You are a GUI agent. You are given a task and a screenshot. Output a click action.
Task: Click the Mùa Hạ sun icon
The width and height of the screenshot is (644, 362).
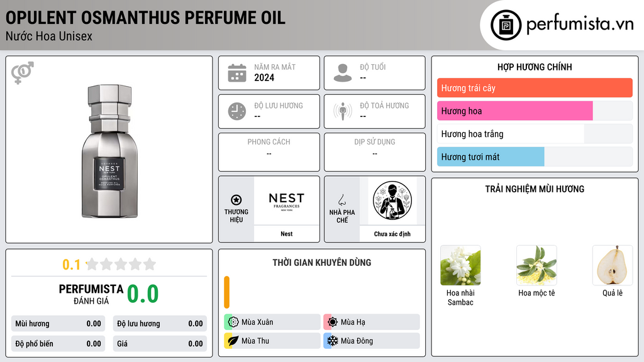(333, 322)
